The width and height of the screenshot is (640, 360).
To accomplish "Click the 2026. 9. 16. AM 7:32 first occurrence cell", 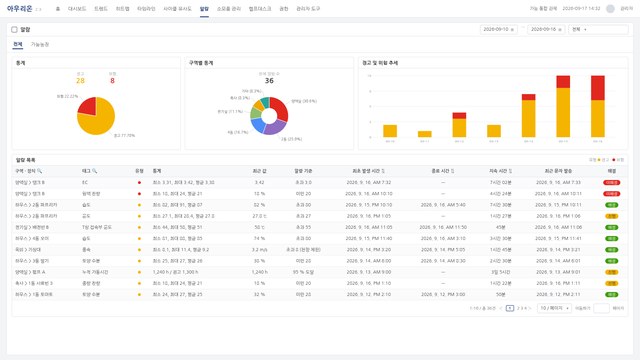I will click(x=369, y=182).
